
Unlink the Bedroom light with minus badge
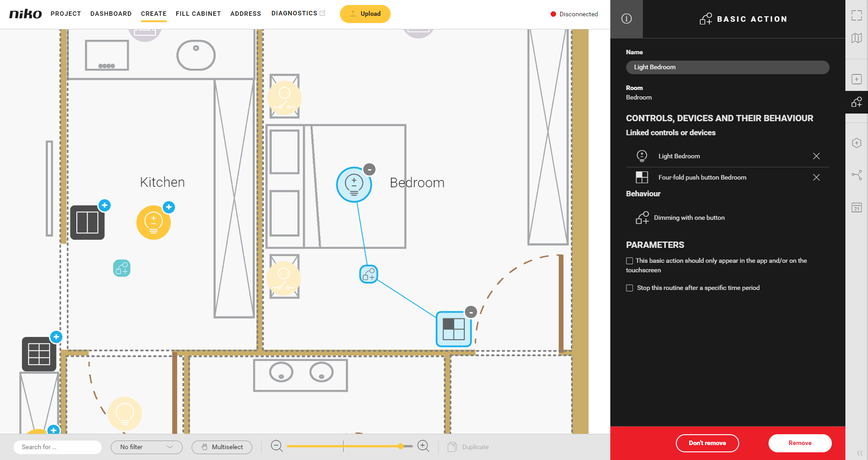coord(369,169)
